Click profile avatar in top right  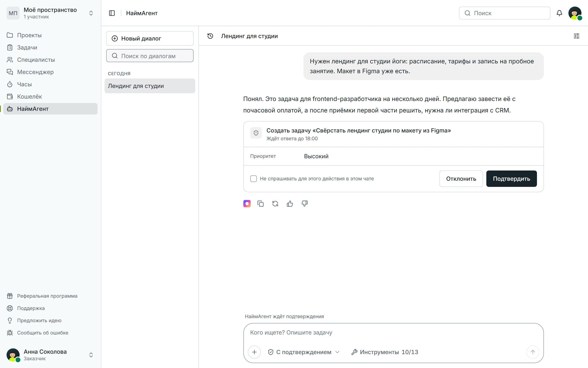tap(575, 13)
